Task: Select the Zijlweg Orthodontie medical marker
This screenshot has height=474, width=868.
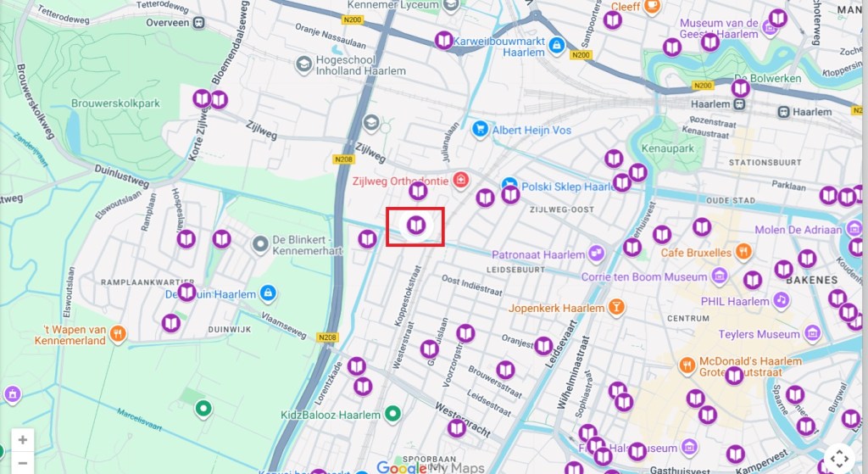Action: tap(460, 180)
